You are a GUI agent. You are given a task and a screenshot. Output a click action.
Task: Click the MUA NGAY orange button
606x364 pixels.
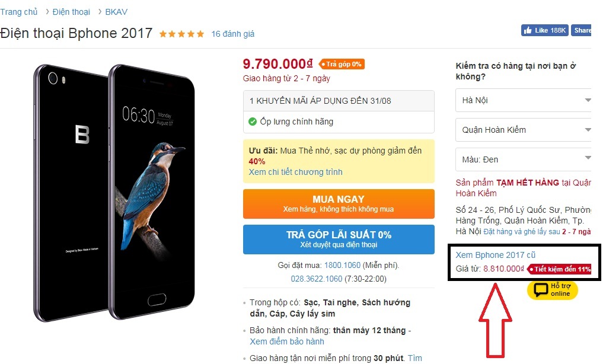tap(339, 204)
